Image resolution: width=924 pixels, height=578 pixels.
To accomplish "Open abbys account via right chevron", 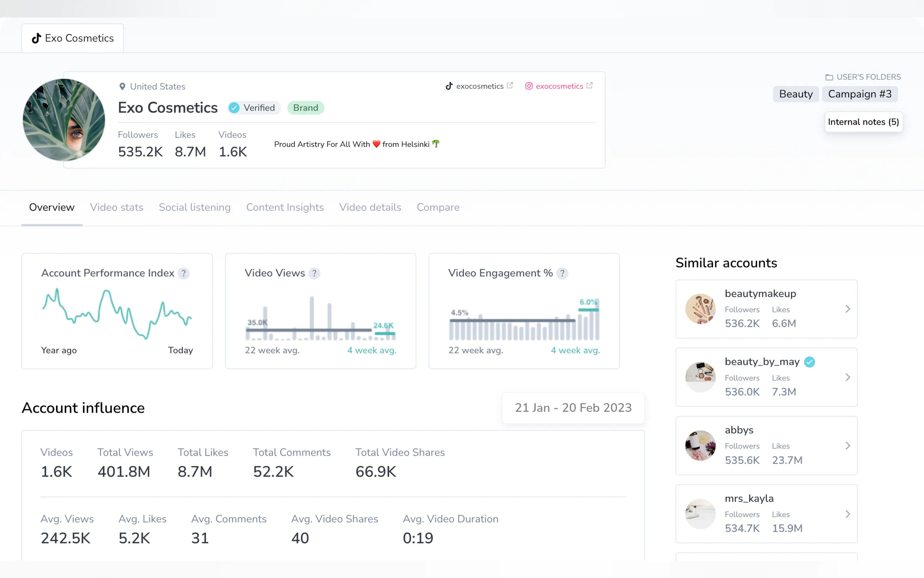I will tap(847, 446).
